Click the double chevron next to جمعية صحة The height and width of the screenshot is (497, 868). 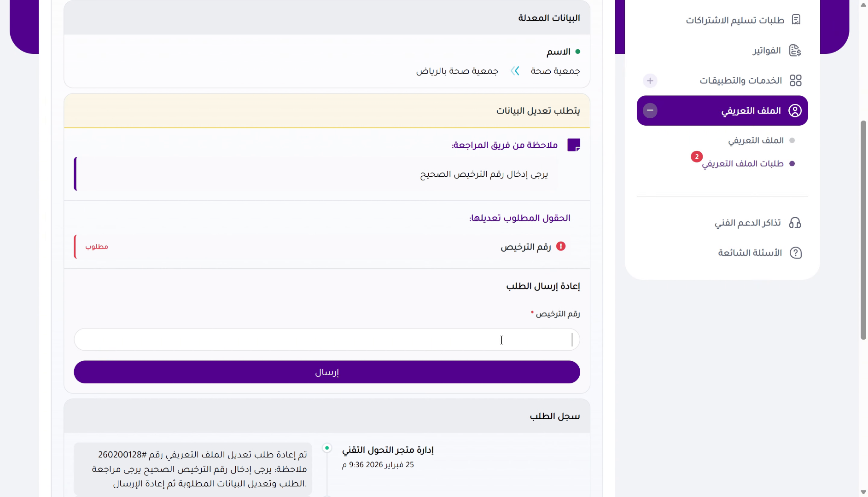pyautogui.click(x=515, y=70)
